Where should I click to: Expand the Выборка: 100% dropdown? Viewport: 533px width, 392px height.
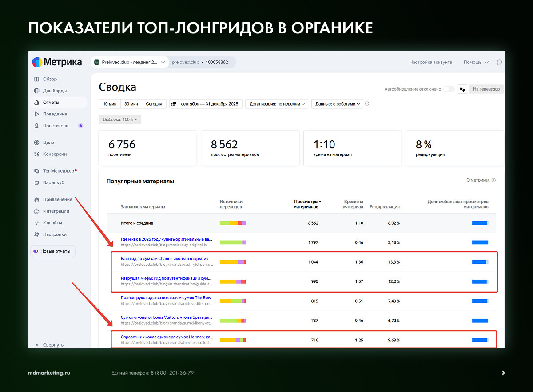(120, 119)
